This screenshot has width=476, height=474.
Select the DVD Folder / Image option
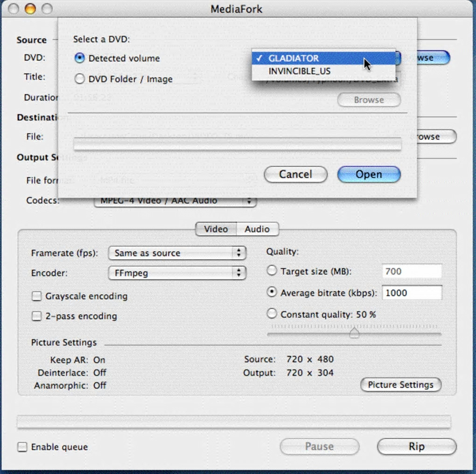(79, 79)
